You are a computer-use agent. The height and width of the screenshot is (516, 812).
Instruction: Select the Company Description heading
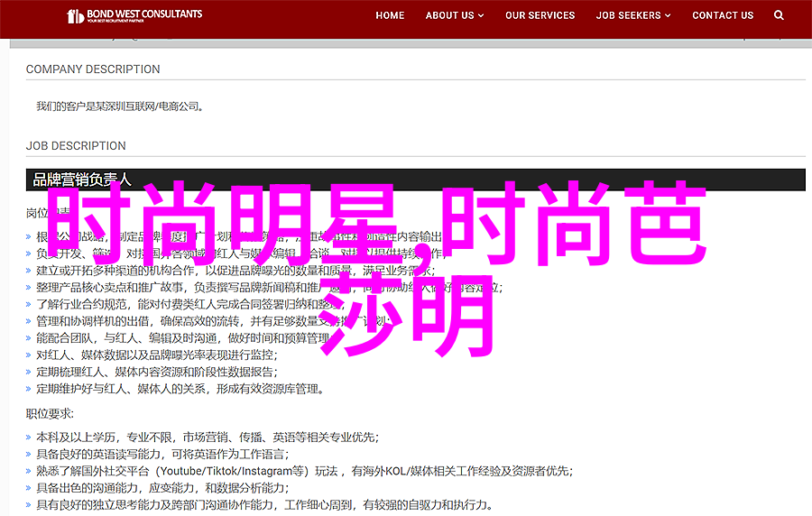point(93,69)
